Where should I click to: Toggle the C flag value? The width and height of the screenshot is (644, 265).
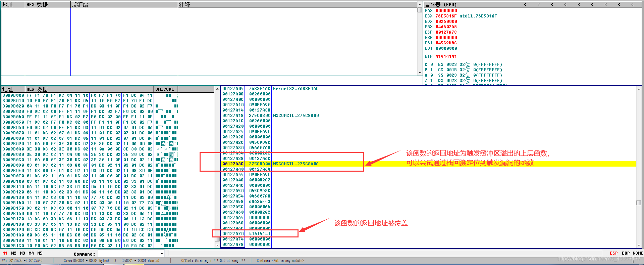[x=432, y=64]
